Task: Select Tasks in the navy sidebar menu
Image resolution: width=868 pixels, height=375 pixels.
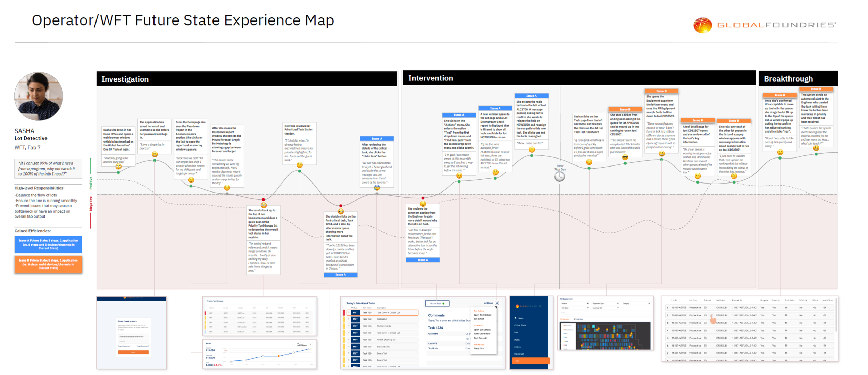Action: pos(530,361)
